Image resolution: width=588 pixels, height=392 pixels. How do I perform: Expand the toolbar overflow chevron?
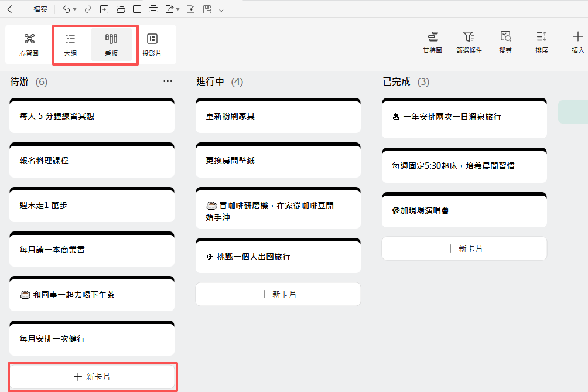(220, 9)
